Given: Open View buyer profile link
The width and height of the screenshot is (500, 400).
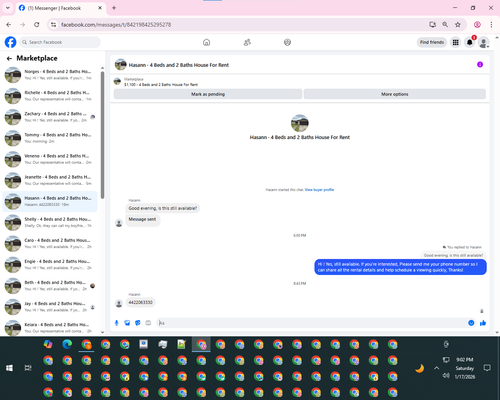Looking at the screenshot, I should [x=319, y=190].
